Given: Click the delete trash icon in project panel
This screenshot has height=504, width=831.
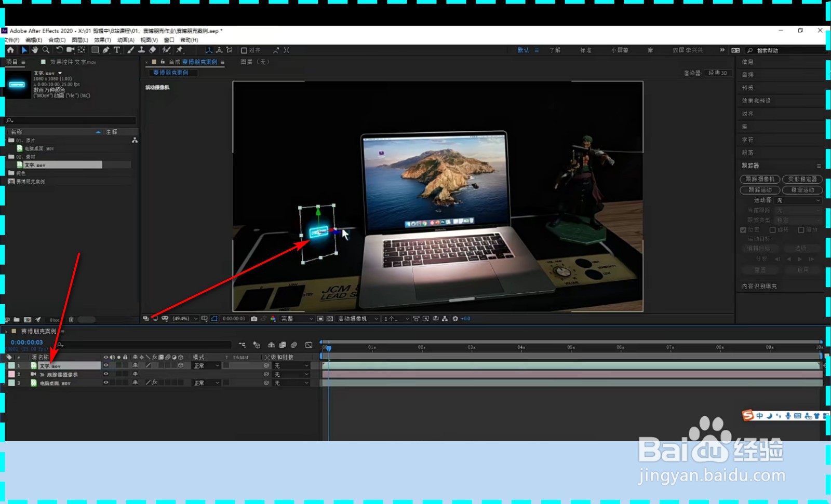Looking at the screenshot, I should coord(71,320).
